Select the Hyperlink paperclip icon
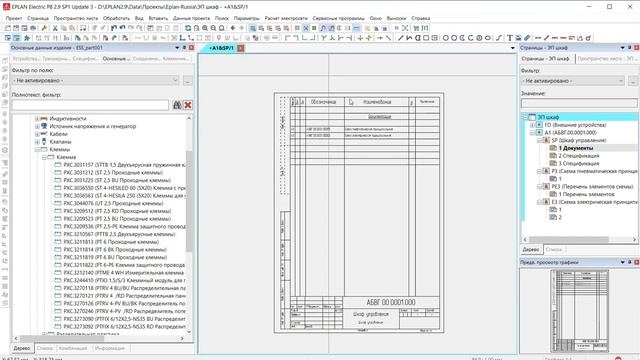This screenshot has height=360, width=640. coord(527,38)
